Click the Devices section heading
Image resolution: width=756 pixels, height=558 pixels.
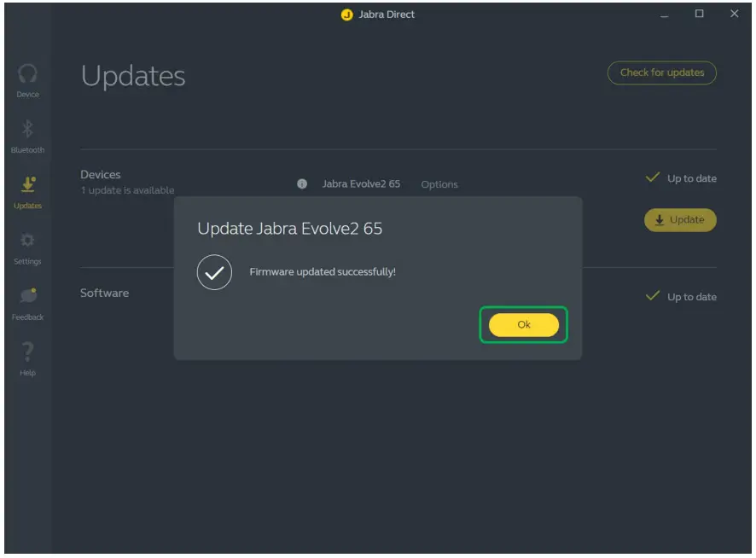101,174
